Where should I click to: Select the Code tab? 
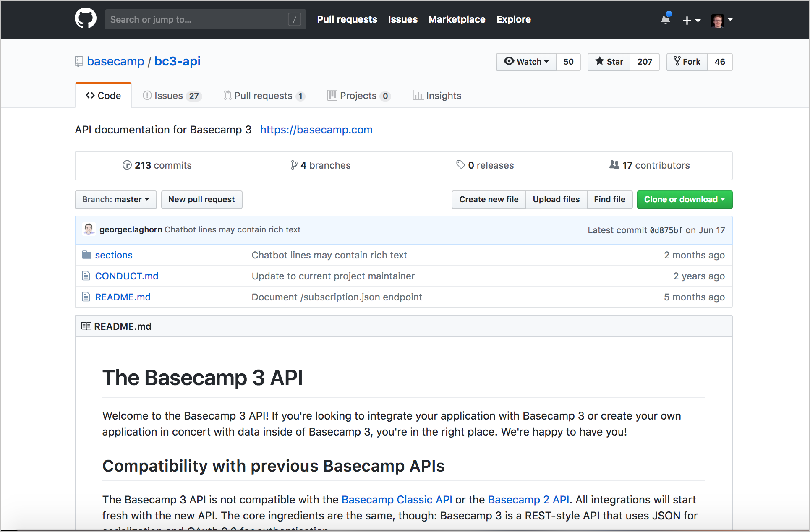104,96
